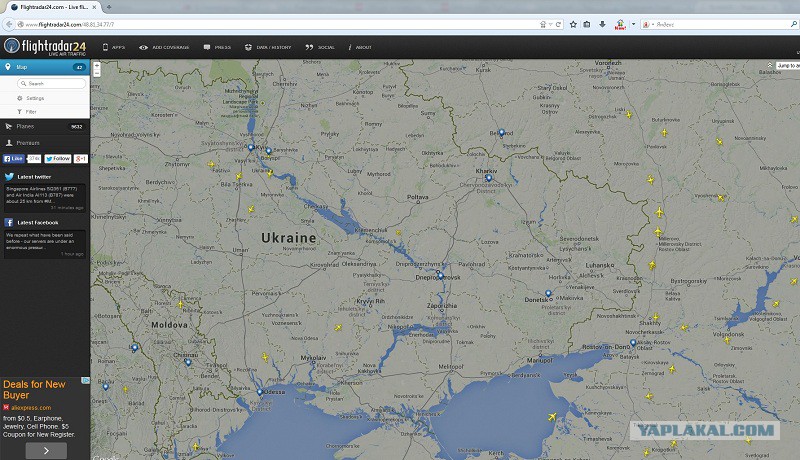The image size is (800, 460).
Task: Click the Dnepropetrovsk airport marker
Action: tap(441, 275)
